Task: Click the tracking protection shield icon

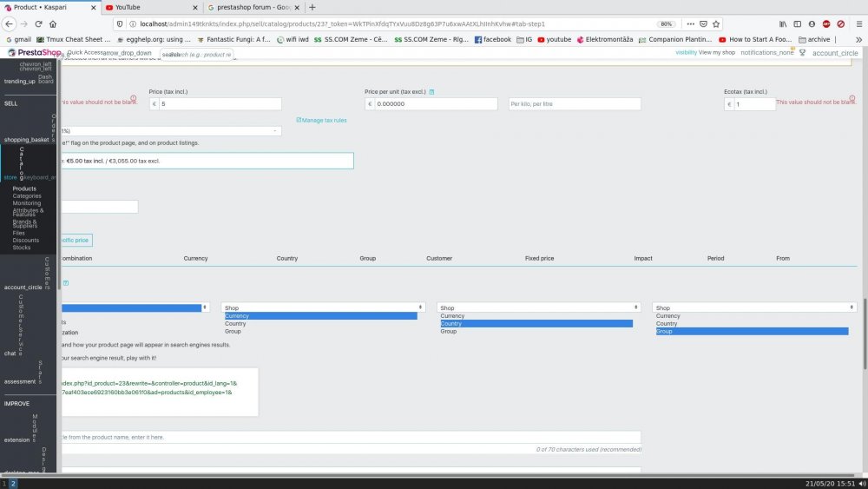Action: [120, 23]
